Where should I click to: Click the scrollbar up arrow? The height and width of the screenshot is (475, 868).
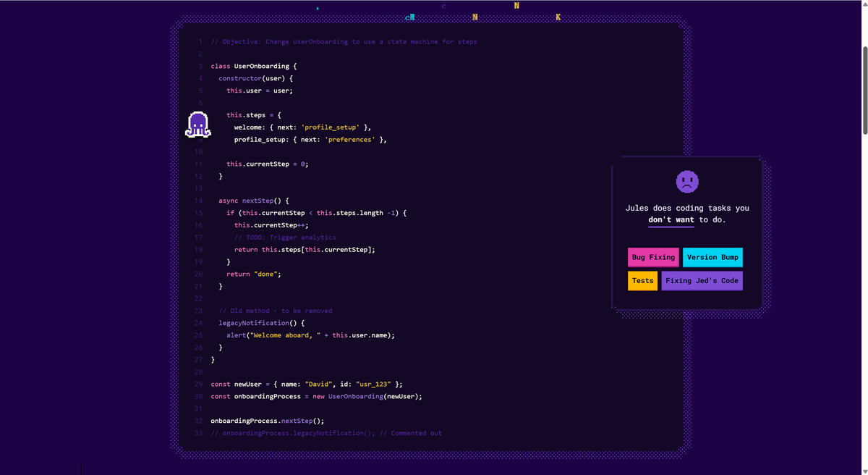tap(864, 4)
